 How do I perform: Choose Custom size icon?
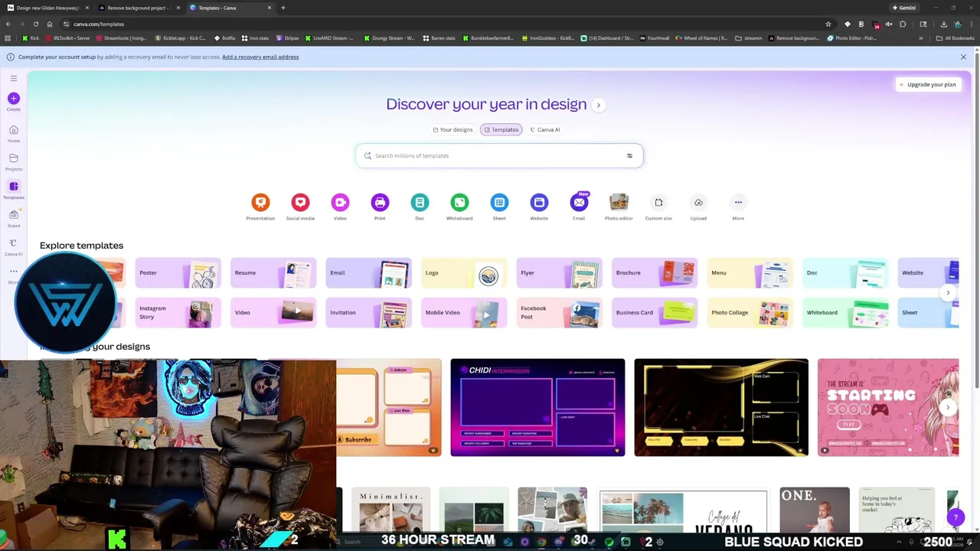[658, 202]
